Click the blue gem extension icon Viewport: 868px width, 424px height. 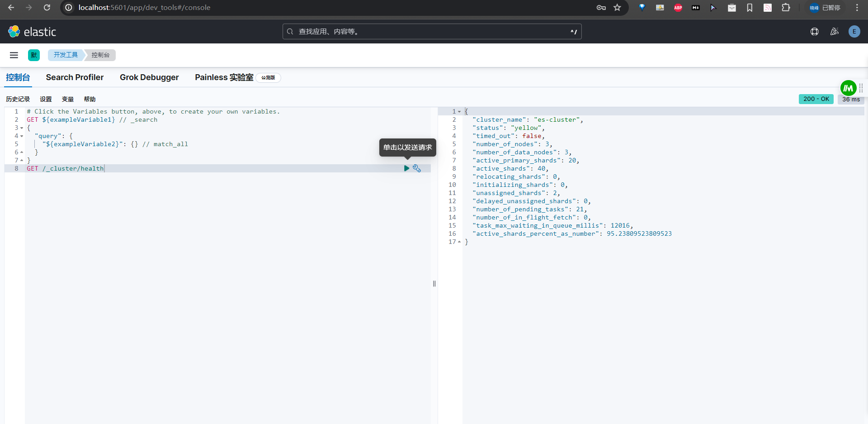click(642, 8)
